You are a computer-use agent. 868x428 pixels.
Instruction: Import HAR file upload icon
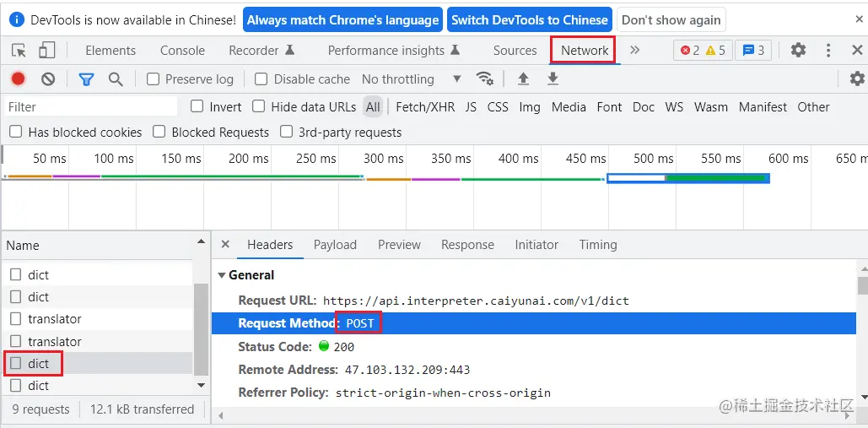click(x=523, y=79)
